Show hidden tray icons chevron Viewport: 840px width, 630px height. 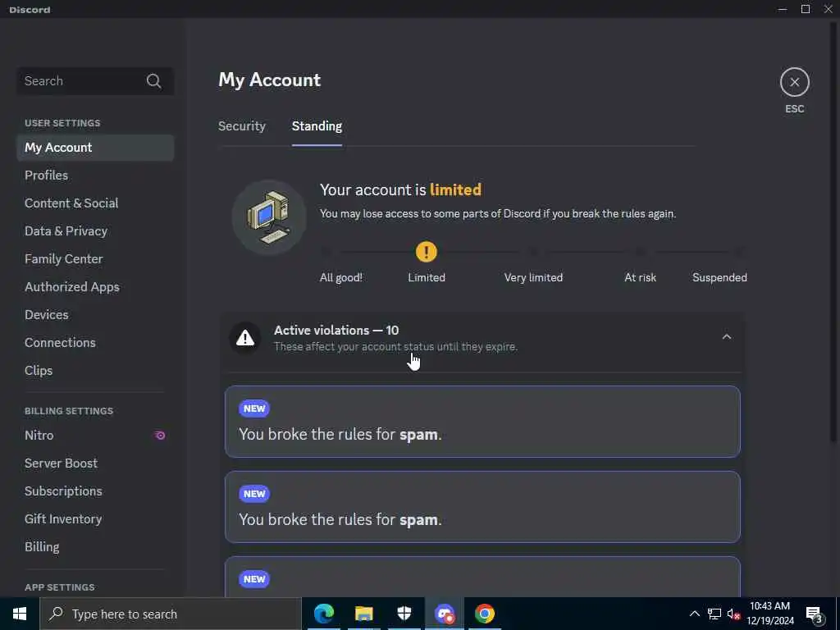694,614
